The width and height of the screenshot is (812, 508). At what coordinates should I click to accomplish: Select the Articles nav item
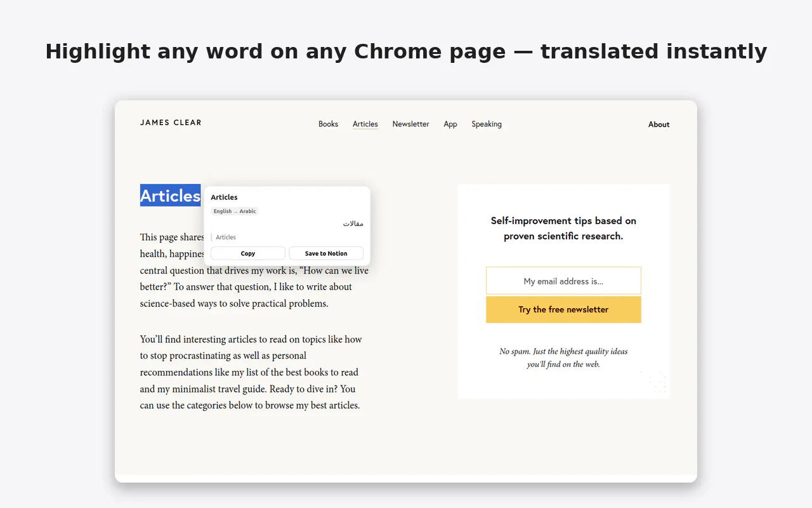[365, 124]
